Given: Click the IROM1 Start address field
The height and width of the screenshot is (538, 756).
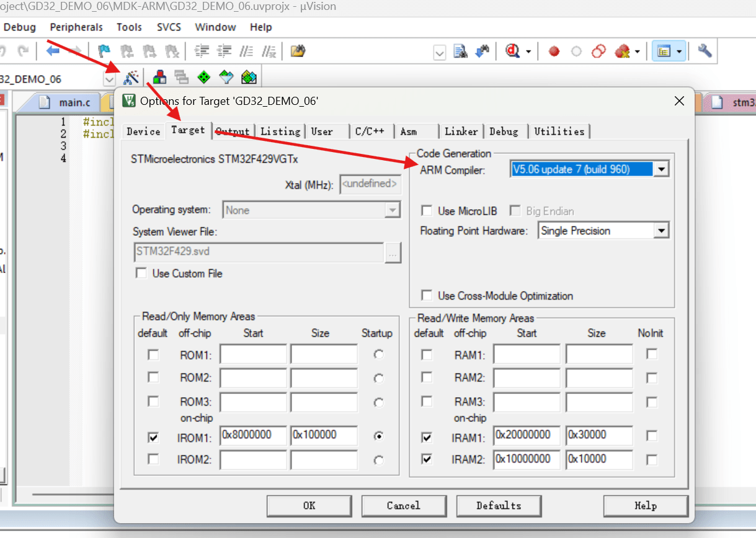Looking at the screenshot, I should pos(253,435).
